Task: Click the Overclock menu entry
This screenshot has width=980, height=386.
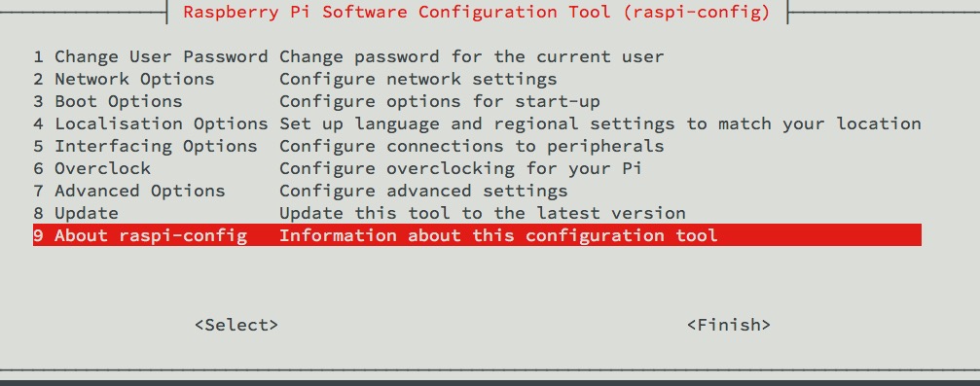Action: [477, 168]
